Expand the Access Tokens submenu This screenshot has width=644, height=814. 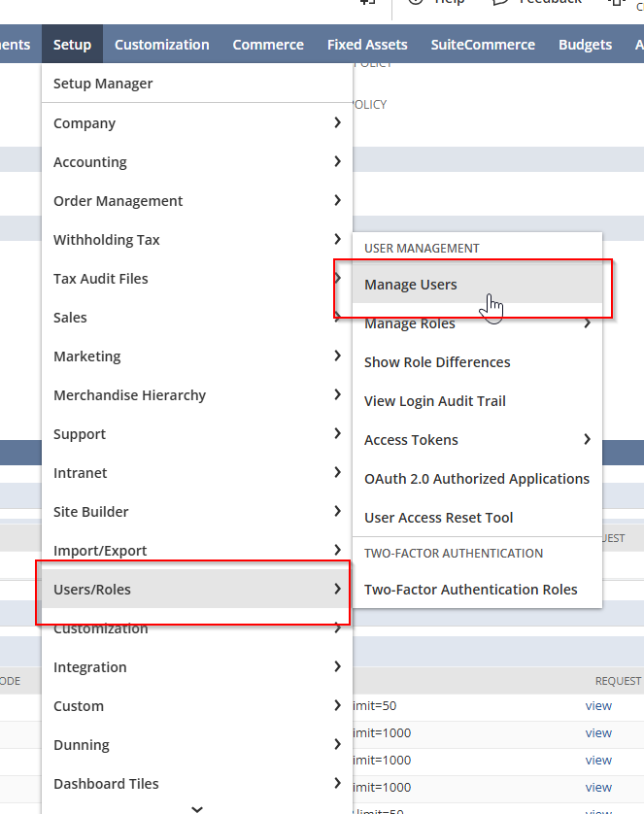(587, 439)
